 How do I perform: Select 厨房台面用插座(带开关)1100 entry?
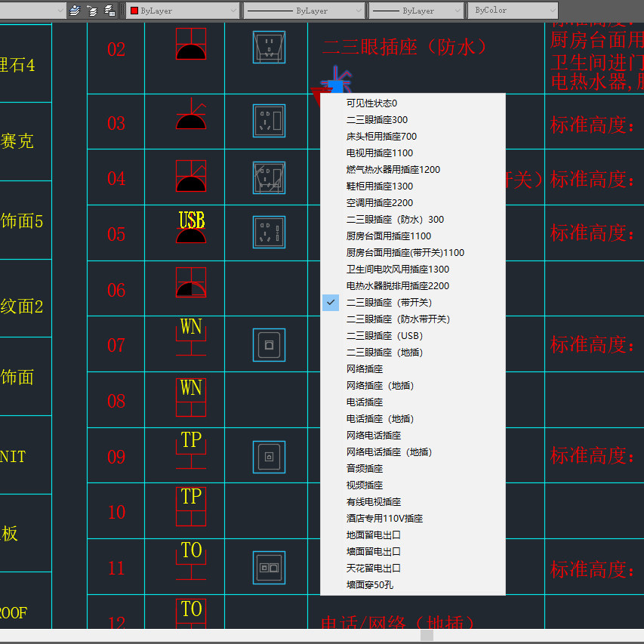413,253
